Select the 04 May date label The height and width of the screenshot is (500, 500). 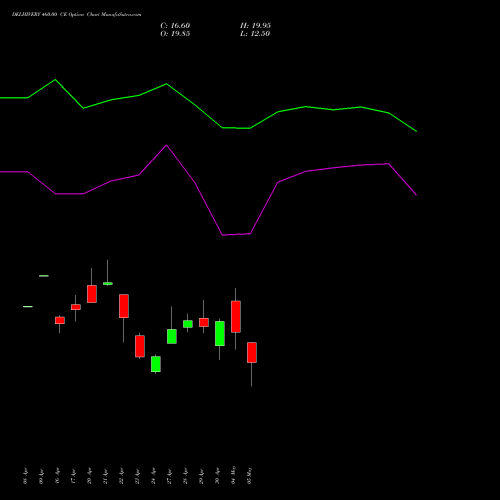234,475
